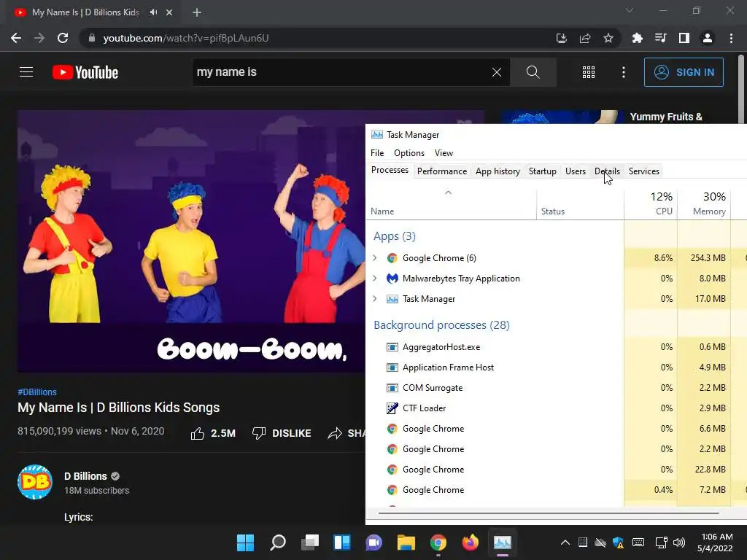Toggle Chrome side panel icon
Viewport: 747px width, 560px height.
pyautogui.click(x=684, y=38)
